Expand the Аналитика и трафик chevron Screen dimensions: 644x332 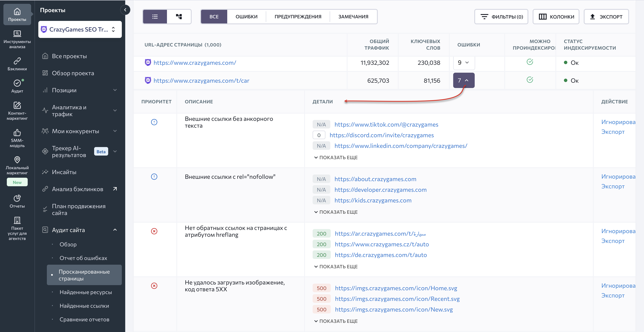(115, 111)
